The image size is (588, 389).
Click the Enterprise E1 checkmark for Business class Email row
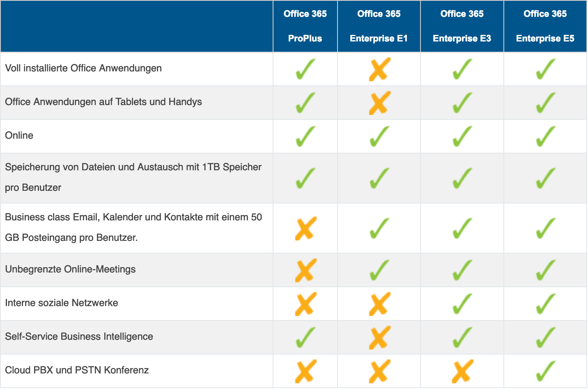point(379,228)
